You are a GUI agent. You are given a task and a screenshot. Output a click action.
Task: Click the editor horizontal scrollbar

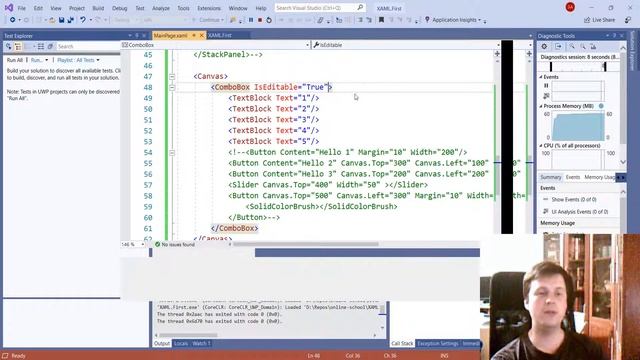(306, 244)
